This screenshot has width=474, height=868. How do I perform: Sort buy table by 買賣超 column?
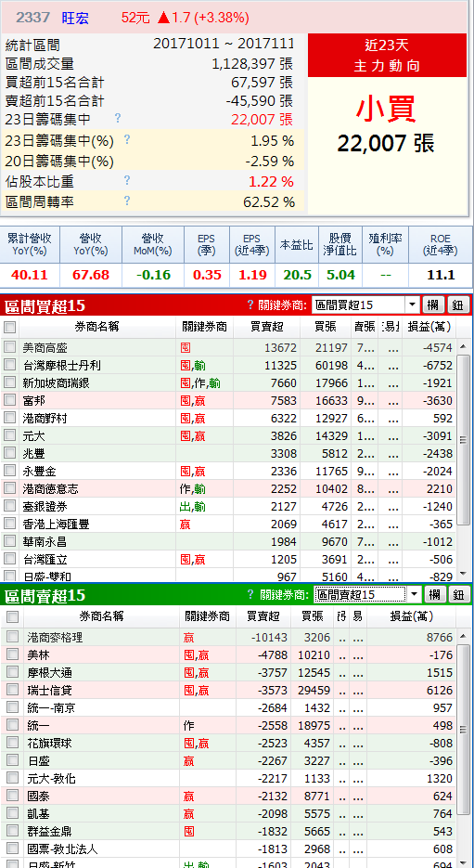coord(266,327)
